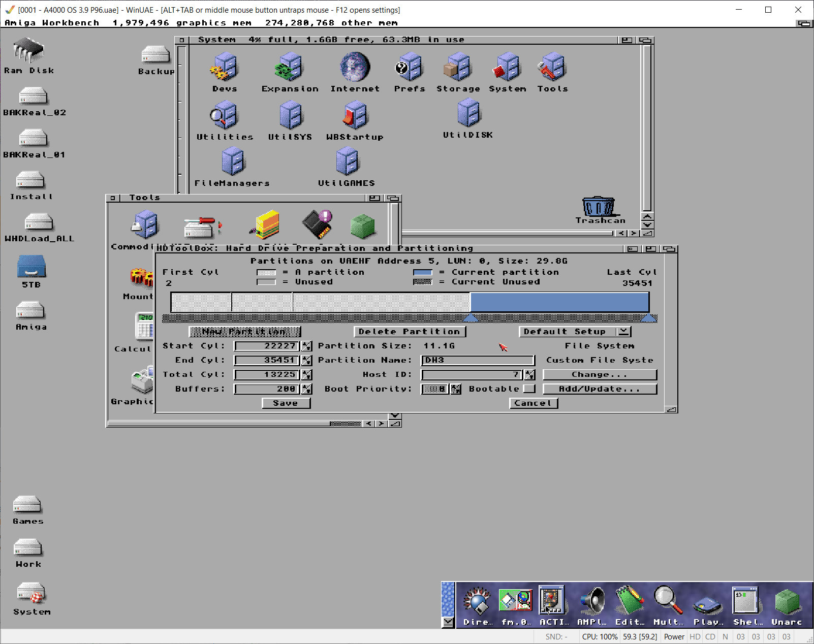Adjust Host ID stepper arrows

(529, 374)
